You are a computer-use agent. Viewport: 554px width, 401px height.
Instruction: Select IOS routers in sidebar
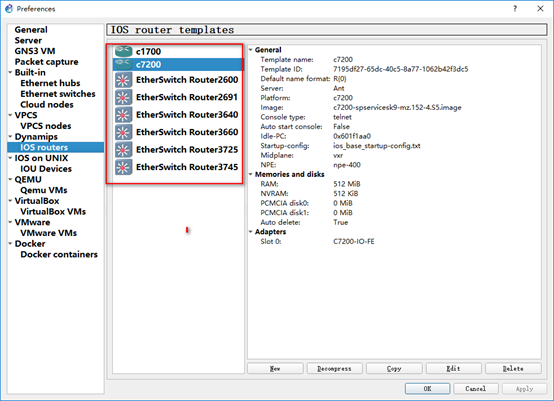(44, 147)
